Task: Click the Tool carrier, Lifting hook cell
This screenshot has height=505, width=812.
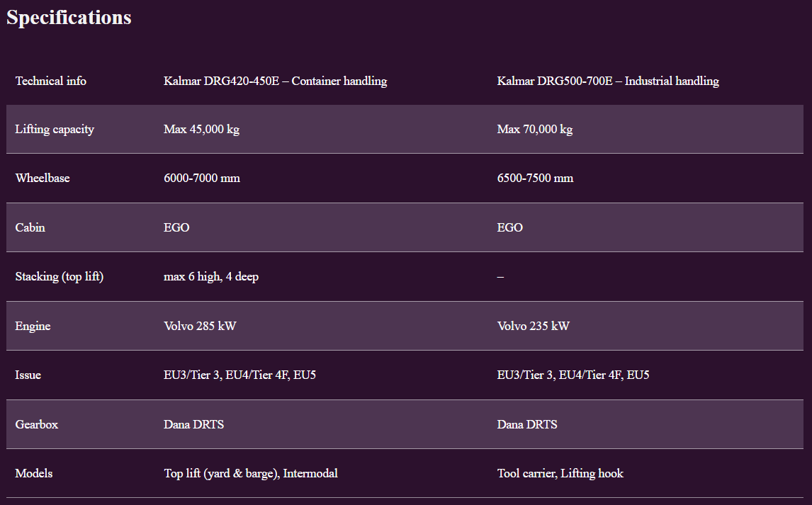Action: [x=560, y=473]
